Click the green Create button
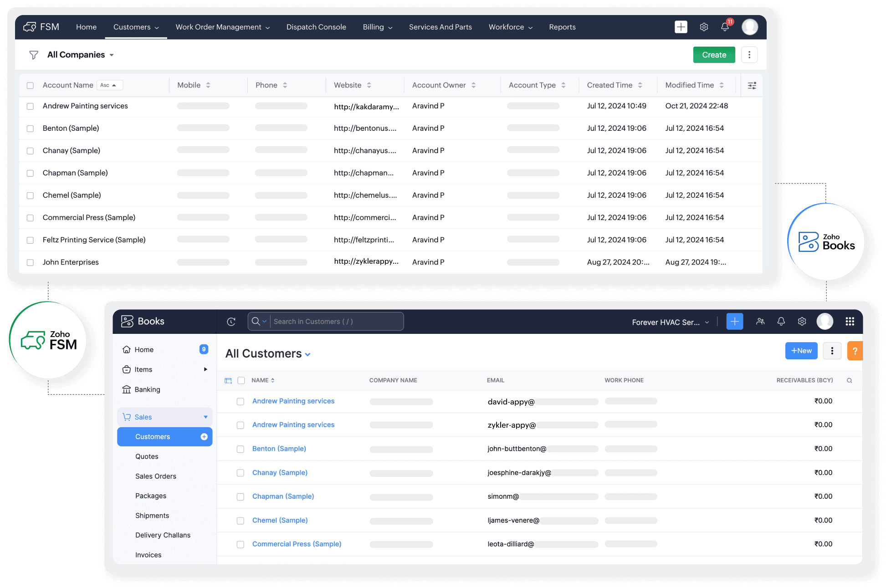The image size is (886, 588). point(714,55)
